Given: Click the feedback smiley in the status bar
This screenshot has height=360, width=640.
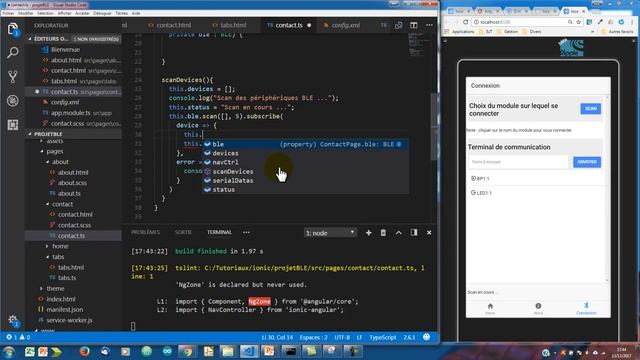Looking at the screenshot, I should click(427, 337).
